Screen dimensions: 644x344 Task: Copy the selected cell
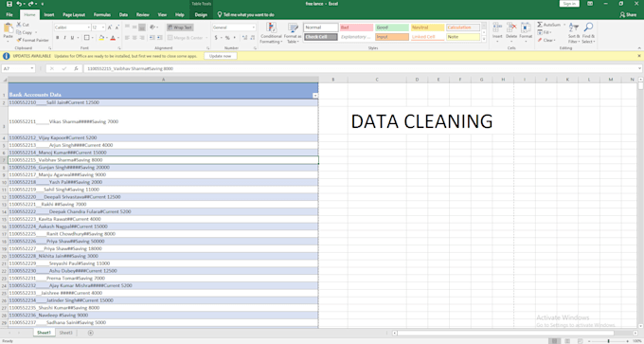(25, 32)
